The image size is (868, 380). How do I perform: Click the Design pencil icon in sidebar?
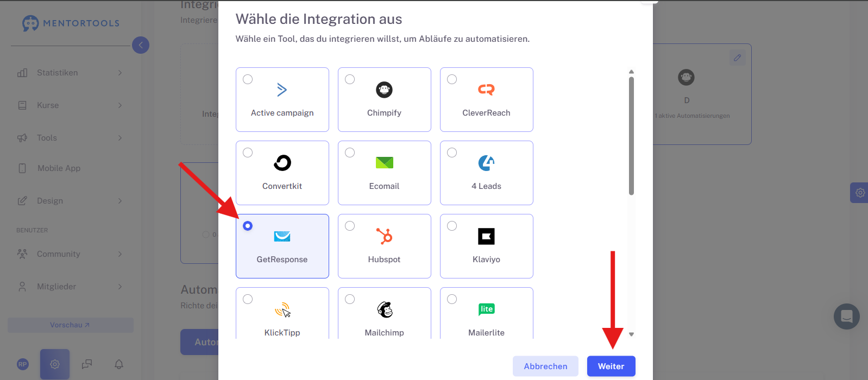(x=22, y=201)
